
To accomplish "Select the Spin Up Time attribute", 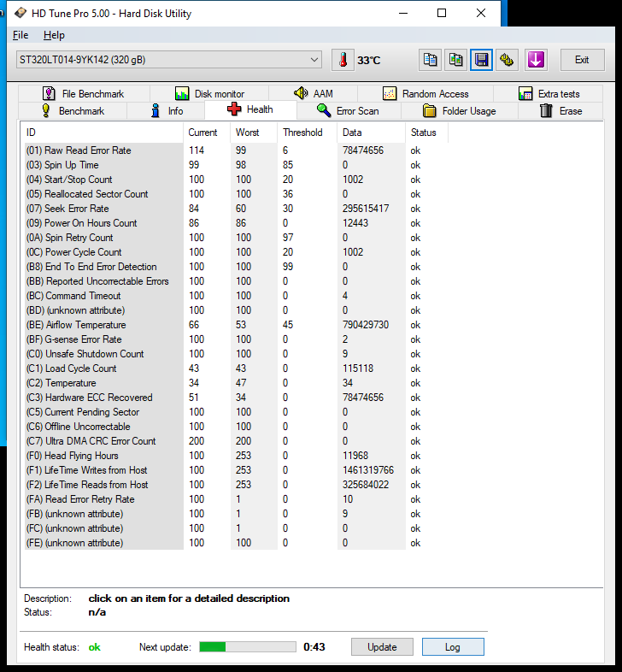I will point(237,165).
